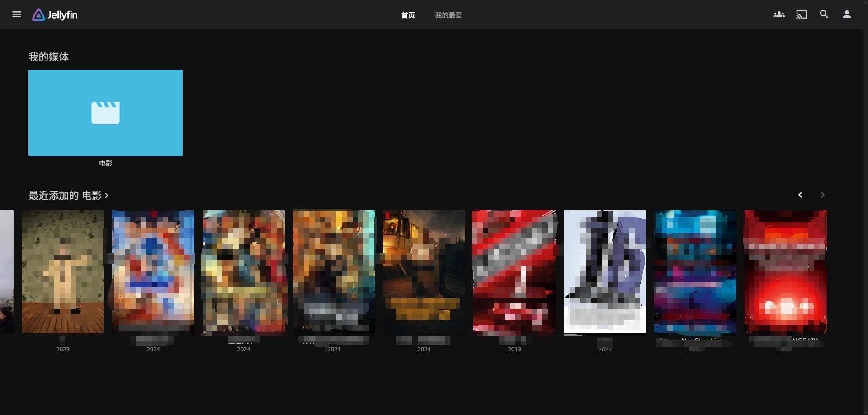The image size is (868, 415).
Task: Open the SyncPlay group icon
Action: (778, 14)
